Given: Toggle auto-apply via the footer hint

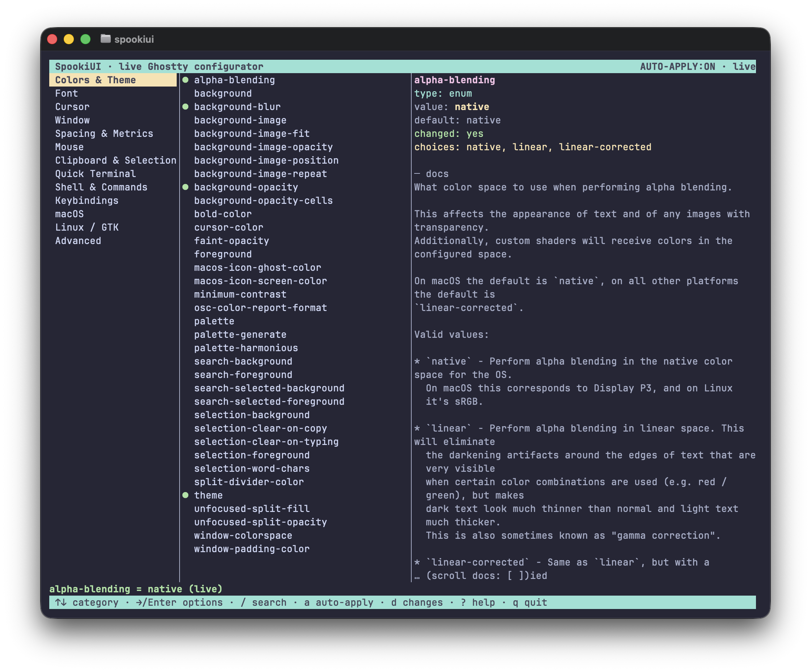Looking at the screenshot, I should 339,602.
